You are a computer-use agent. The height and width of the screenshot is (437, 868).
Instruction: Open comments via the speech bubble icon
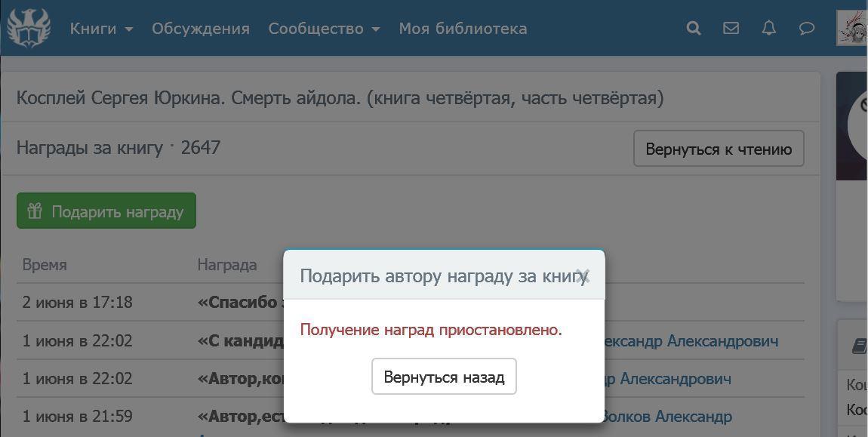[806, 29]
